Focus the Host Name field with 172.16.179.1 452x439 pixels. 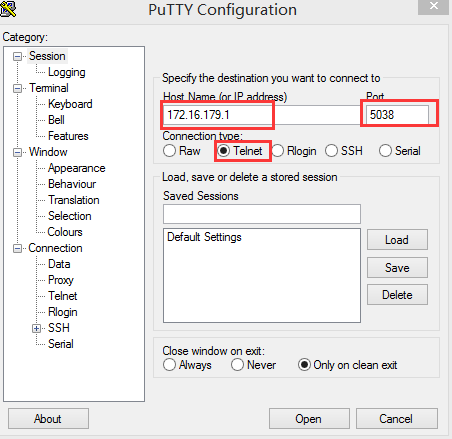click(261, 115)
